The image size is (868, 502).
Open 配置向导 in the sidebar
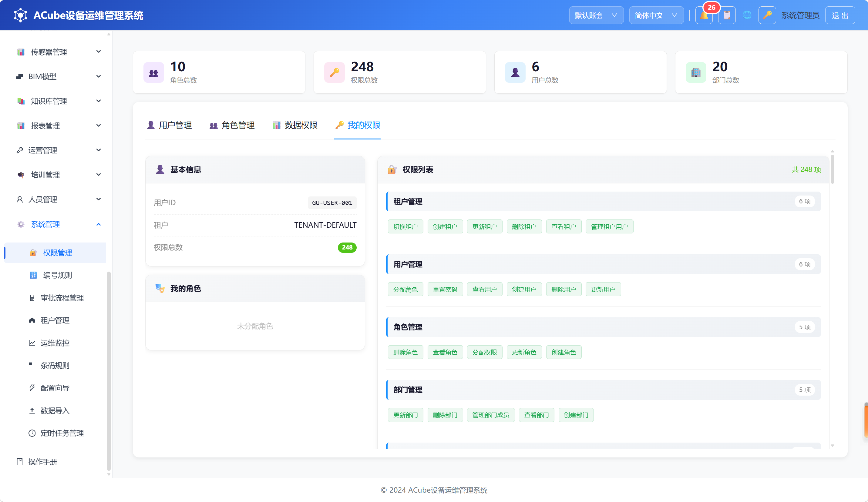pos(55,388)
